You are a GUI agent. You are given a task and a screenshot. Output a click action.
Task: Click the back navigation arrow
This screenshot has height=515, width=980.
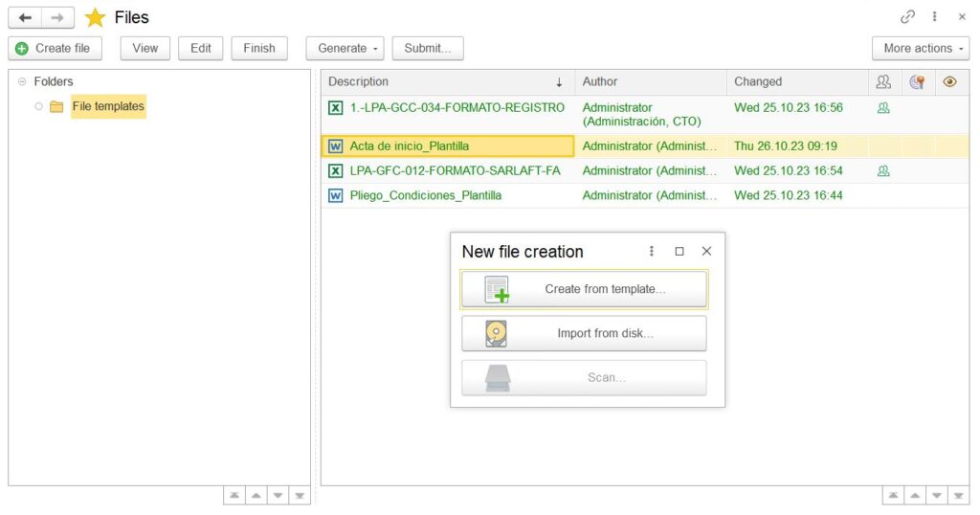coord(25,17)
